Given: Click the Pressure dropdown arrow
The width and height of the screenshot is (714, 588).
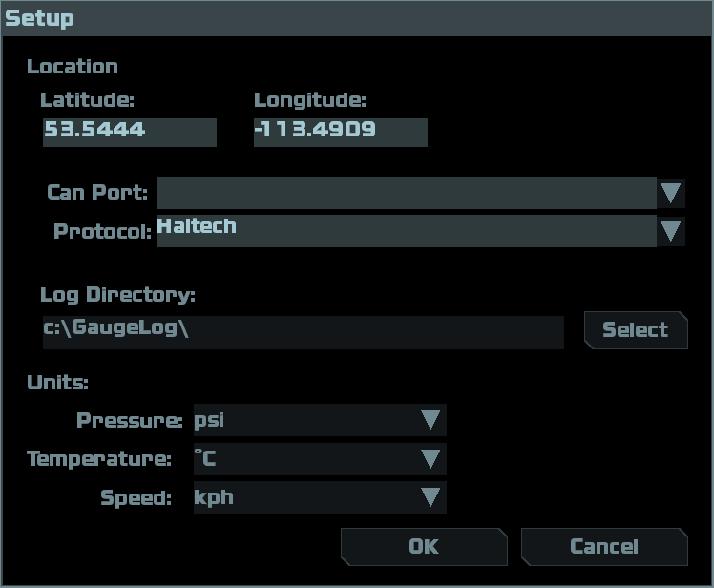Looking at the screenshot, I should point(430,420).
